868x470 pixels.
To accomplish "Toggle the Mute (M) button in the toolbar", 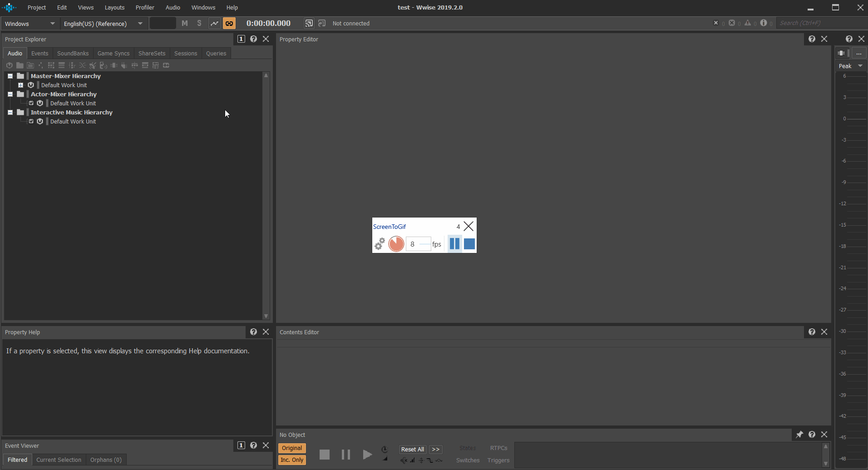I will pyautogui.click(x=185, y=23).
